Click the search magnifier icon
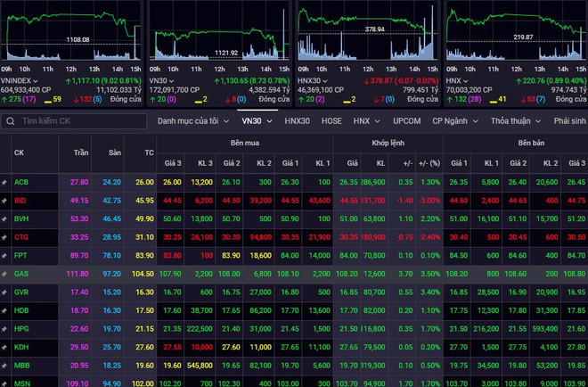 10,120
